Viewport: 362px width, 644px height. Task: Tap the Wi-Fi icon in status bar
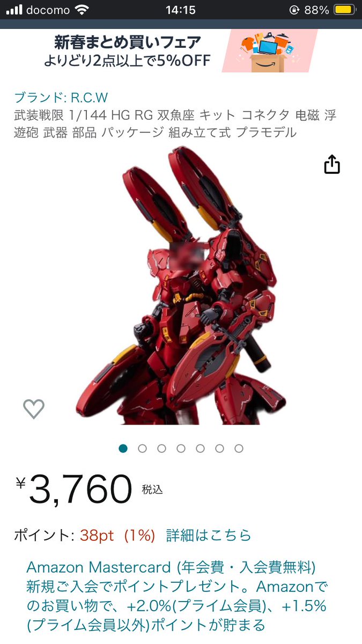click(x=82, y=10)
